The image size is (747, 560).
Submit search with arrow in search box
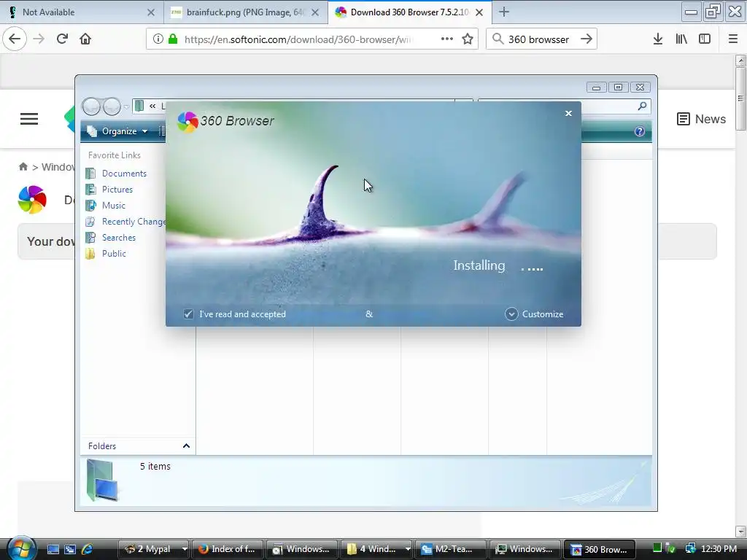coord(587,39)
